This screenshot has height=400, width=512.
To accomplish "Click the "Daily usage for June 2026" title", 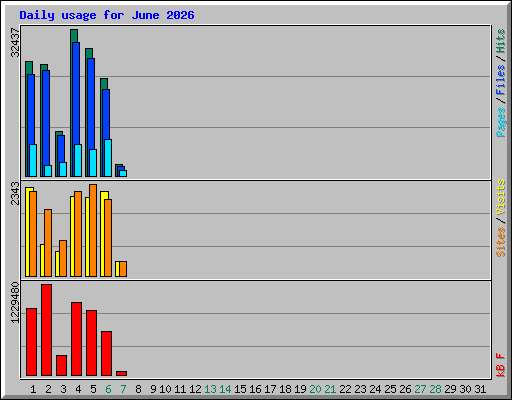I will 107,15.
